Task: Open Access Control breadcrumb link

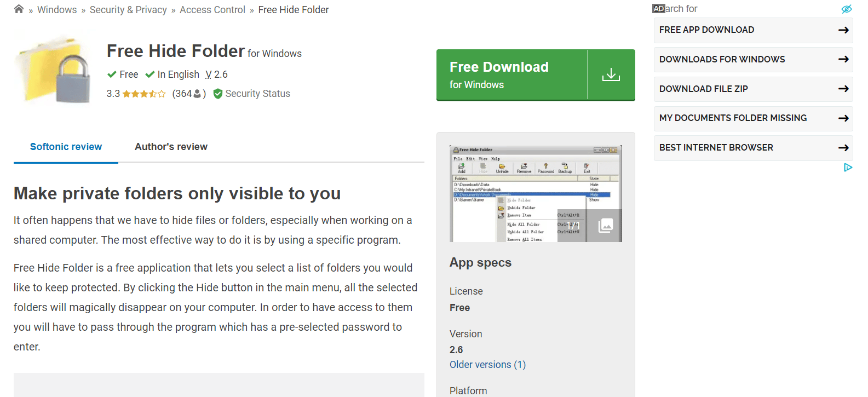Action: 212,10
